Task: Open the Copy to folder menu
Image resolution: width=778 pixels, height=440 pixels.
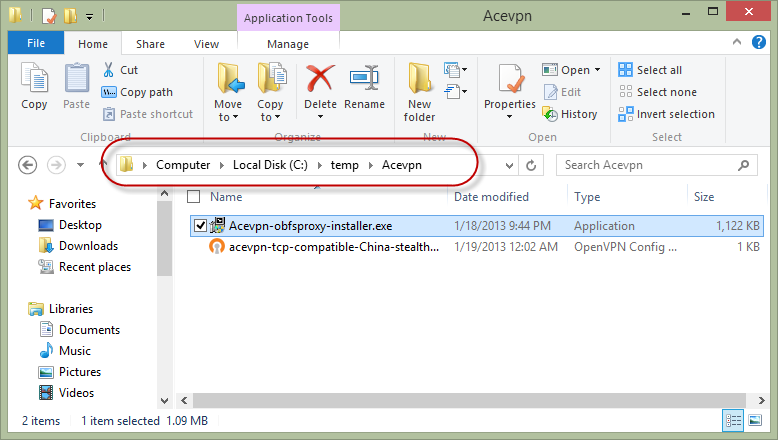Action: 270,92
